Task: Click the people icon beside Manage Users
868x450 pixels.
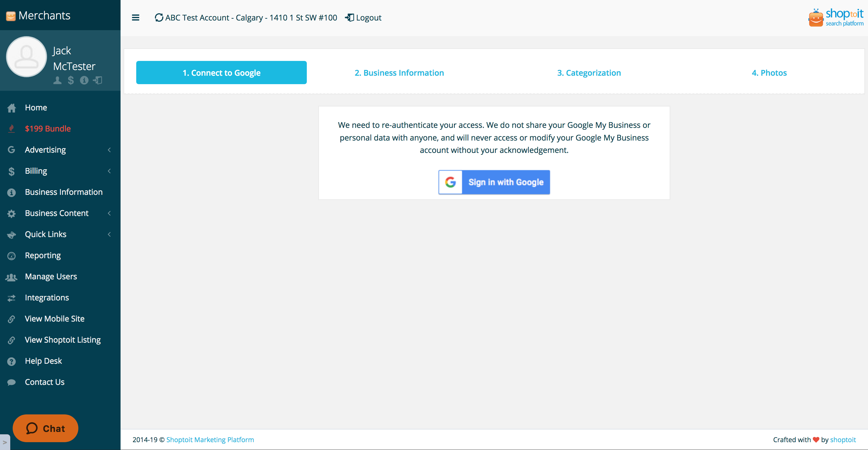Action: coord(11,277)
